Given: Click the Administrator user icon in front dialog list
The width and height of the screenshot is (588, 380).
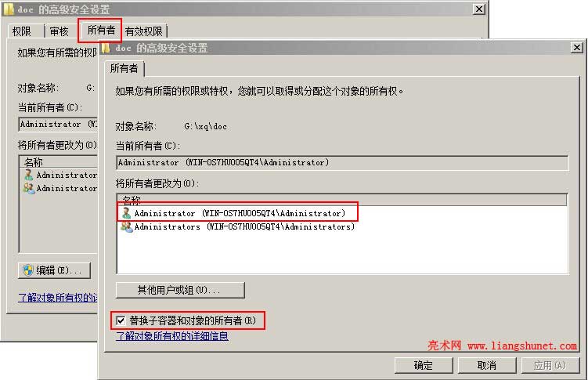Looking at the screenshot, I should [126, 213].
